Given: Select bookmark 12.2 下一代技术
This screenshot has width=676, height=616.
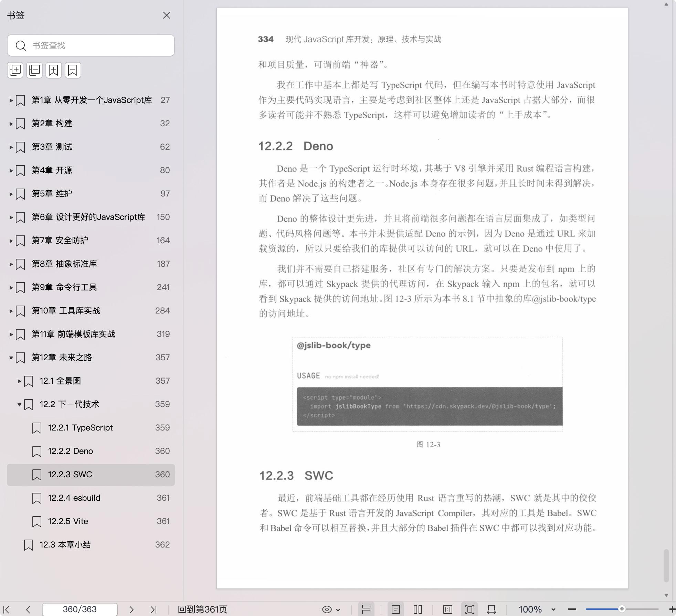Looking at the screenshot, I should point(91,404).
